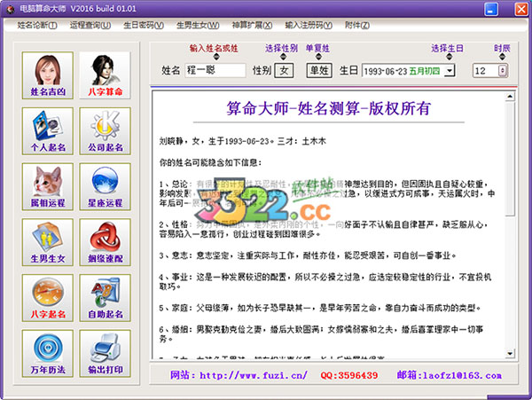Click the hour field showing 12
This screenshot has height=400, width=532.
(485, 71)
